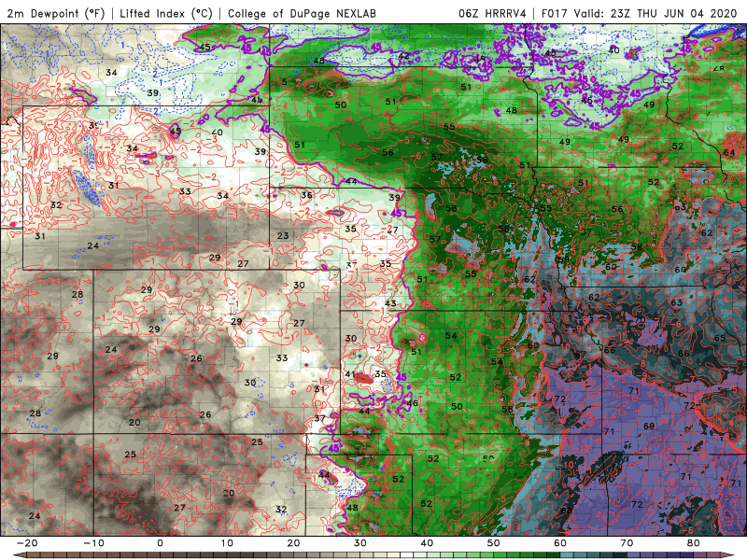Click the dewpoint value 42 on the map
This screenshot has width=747, height=560.
coord(403,56)
